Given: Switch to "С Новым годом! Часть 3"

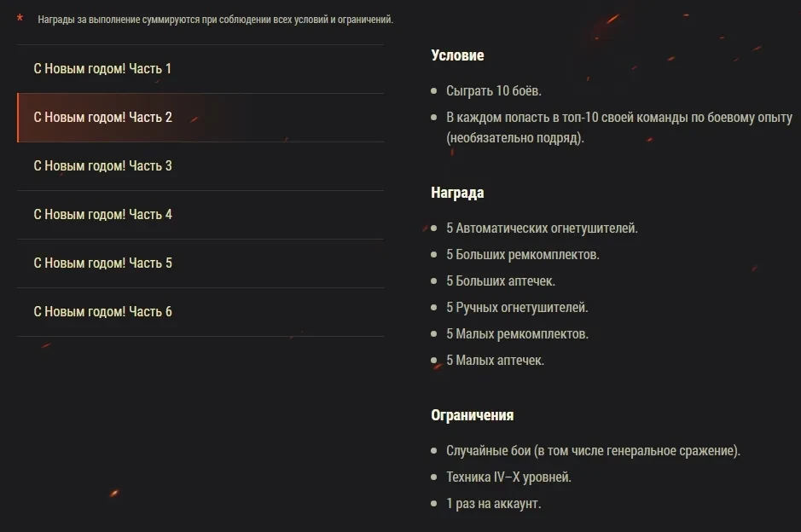Looking at the screenshot, I should point(102,165).
